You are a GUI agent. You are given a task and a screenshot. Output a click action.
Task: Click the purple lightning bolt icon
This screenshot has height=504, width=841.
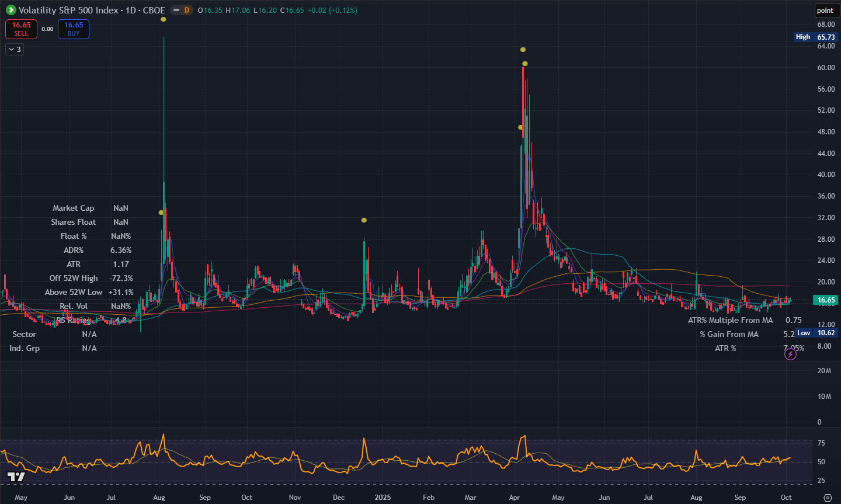click(x=790, y=354)
